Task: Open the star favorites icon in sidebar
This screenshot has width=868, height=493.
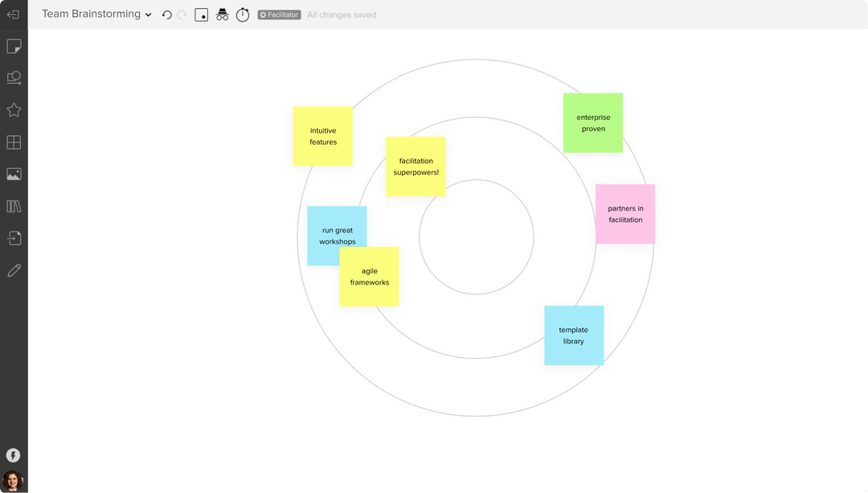Action: point(14,110)
